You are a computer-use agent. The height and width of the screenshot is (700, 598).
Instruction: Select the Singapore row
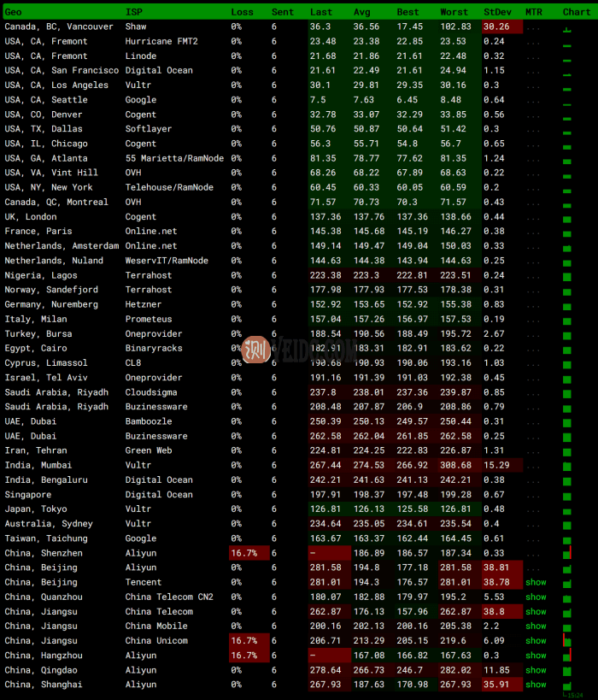point(299,495)
